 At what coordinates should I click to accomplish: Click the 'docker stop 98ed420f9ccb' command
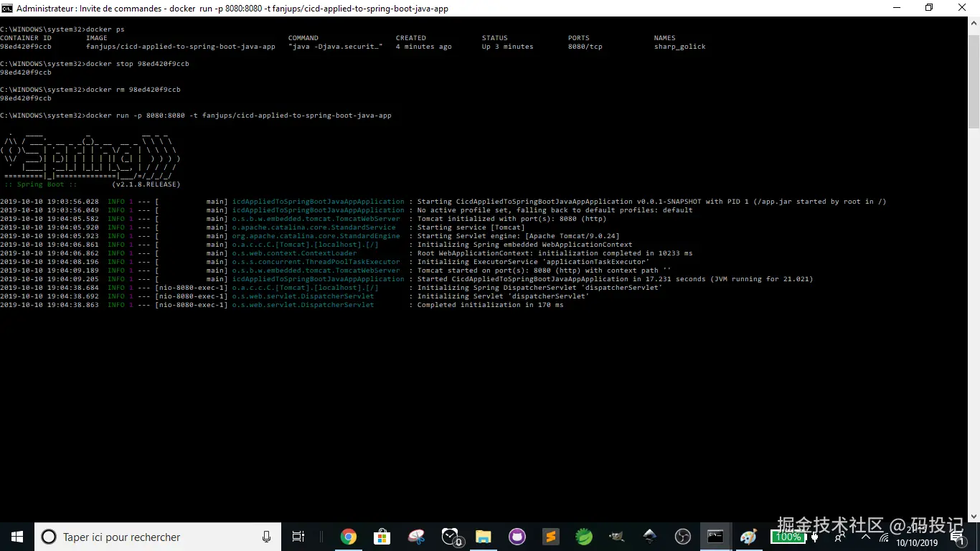coord(138,64)
